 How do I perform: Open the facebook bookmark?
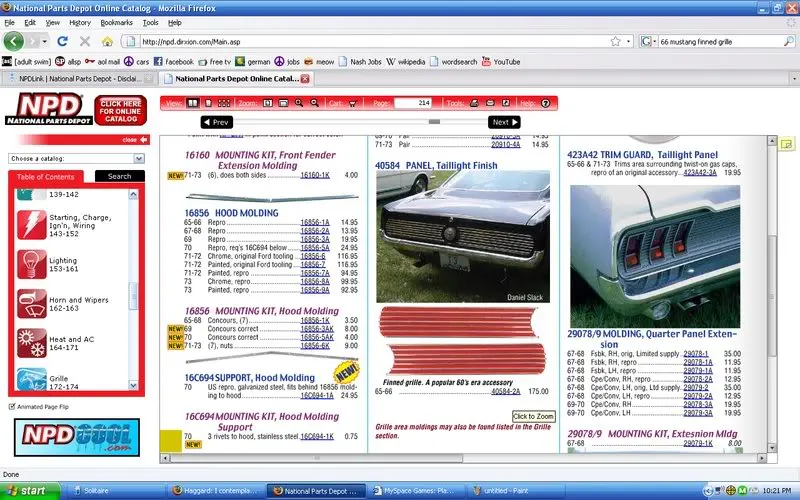[173, 62]
